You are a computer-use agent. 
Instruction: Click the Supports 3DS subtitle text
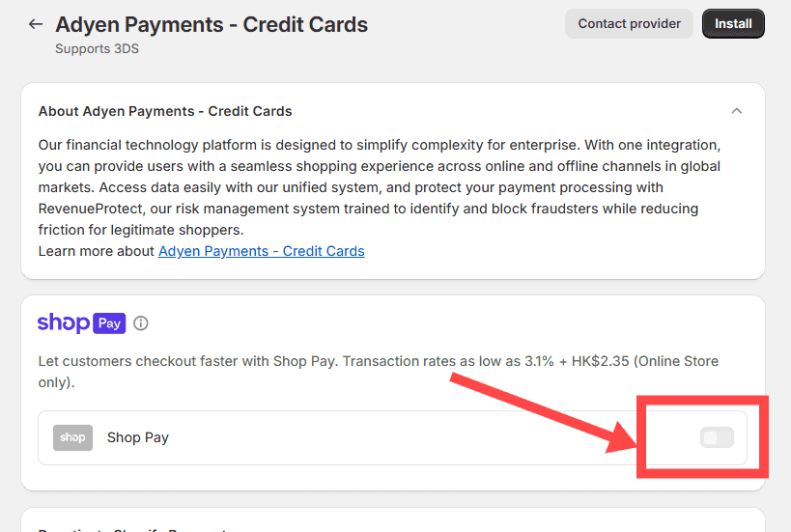click(97, 48)
